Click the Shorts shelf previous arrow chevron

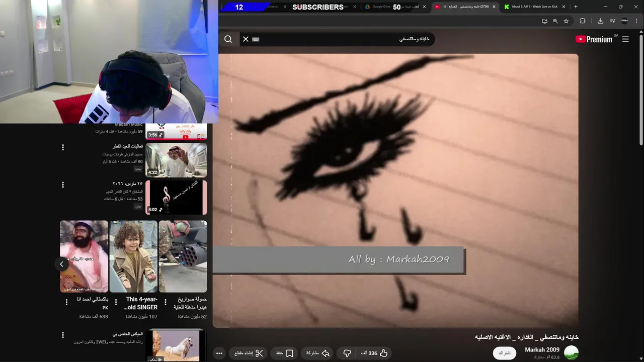[61, 264]
